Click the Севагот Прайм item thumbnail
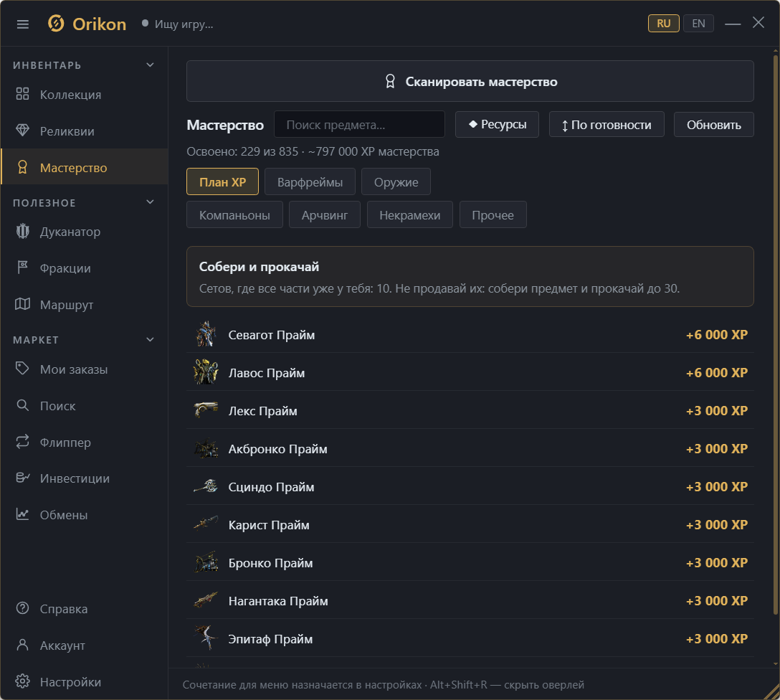780x700 pixels. (x=206, y=334)
